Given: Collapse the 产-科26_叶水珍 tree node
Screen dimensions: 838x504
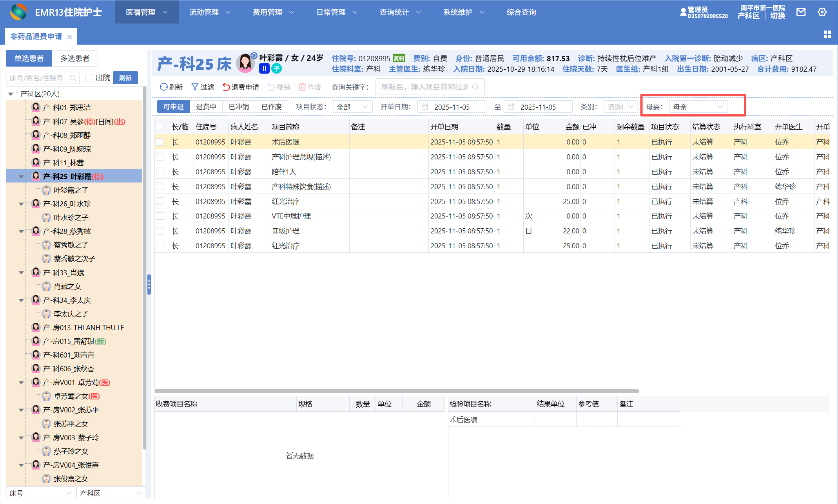Looking at the screenshot, I should tap(21, 204).
